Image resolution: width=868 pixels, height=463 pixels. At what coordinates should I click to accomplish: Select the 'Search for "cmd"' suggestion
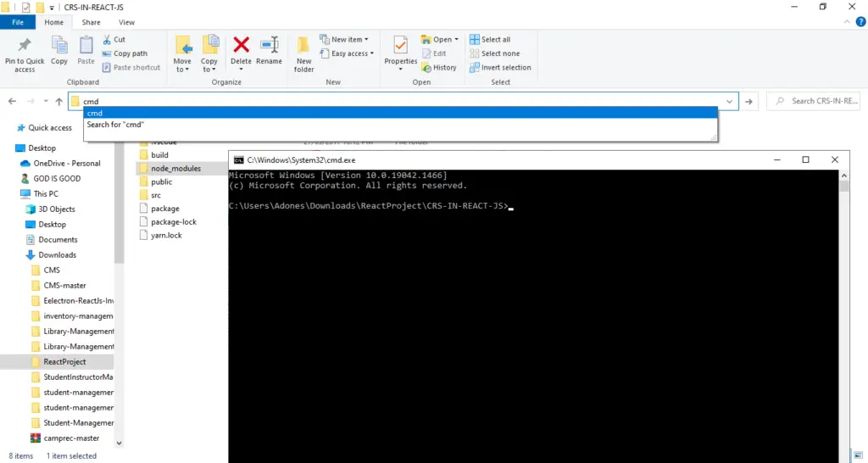(x=115, y=125)
